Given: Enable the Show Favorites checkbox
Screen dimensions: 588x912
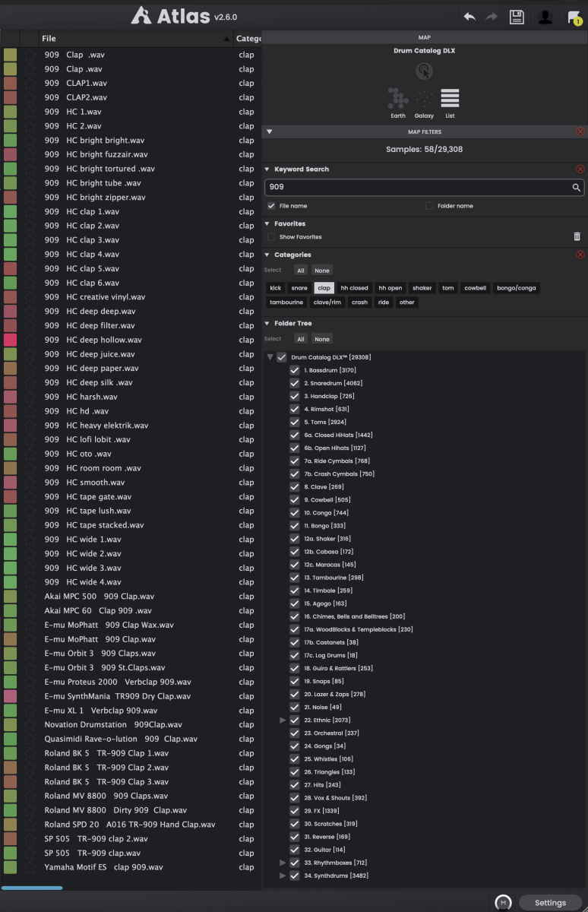Looking at the screenshot, I should [271, 237].
